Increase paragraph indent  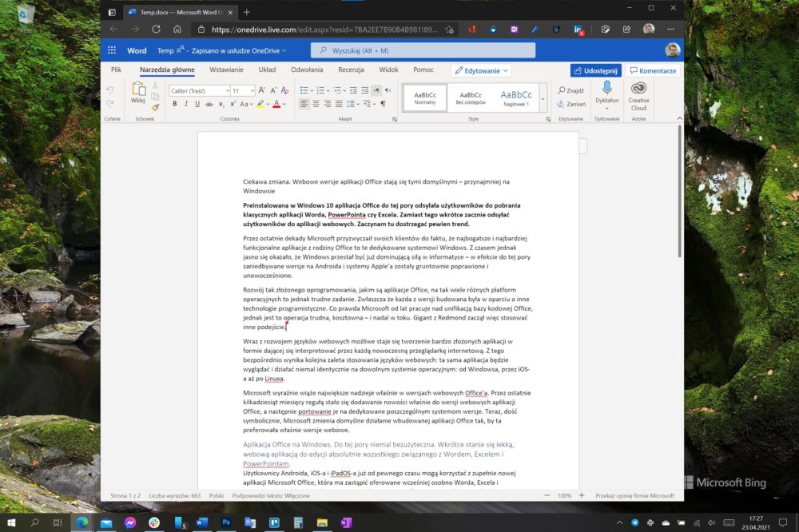coord(365,90)
